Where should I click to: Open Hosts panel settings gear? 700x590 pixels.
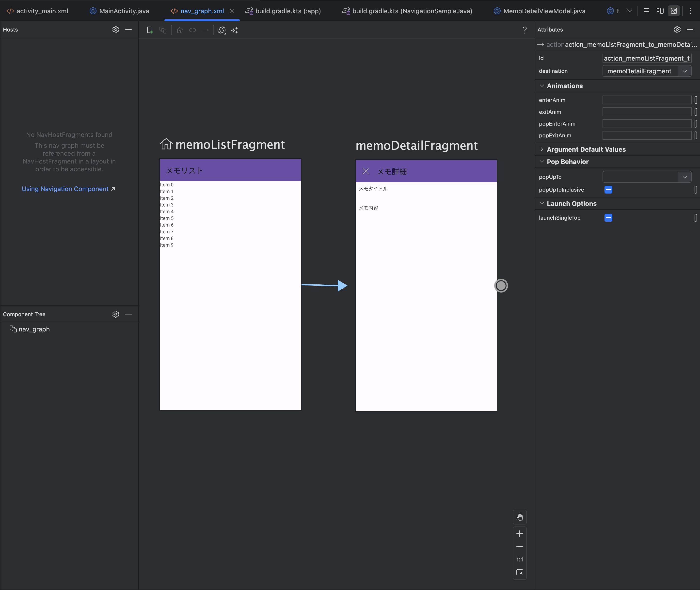pyautogui.click(x=116, y=30)
